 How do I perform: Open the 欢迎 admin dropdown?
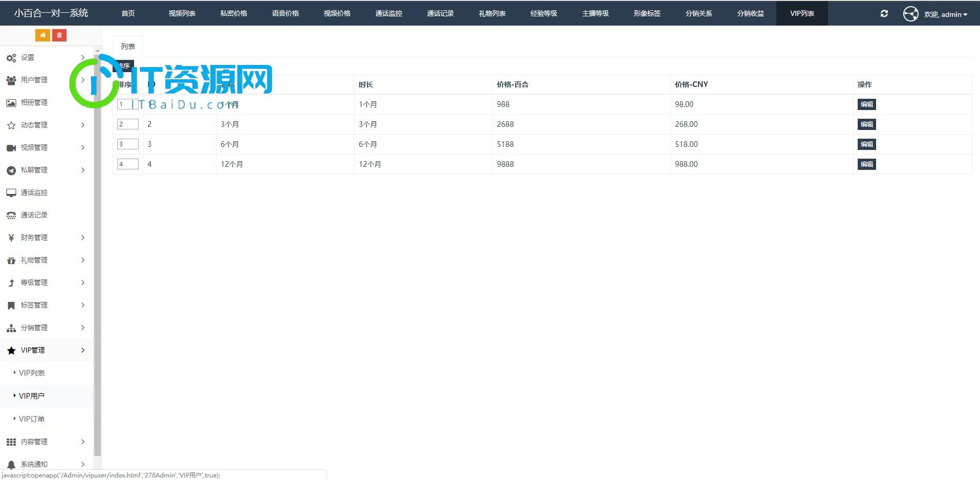click(x=945, y=14)
